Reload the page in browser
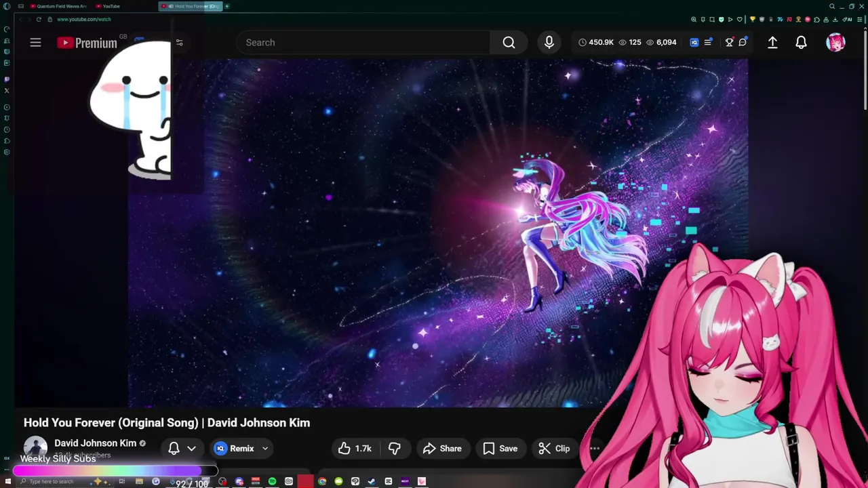This screenshot has width=868, height=488. [x=39, y=19]
